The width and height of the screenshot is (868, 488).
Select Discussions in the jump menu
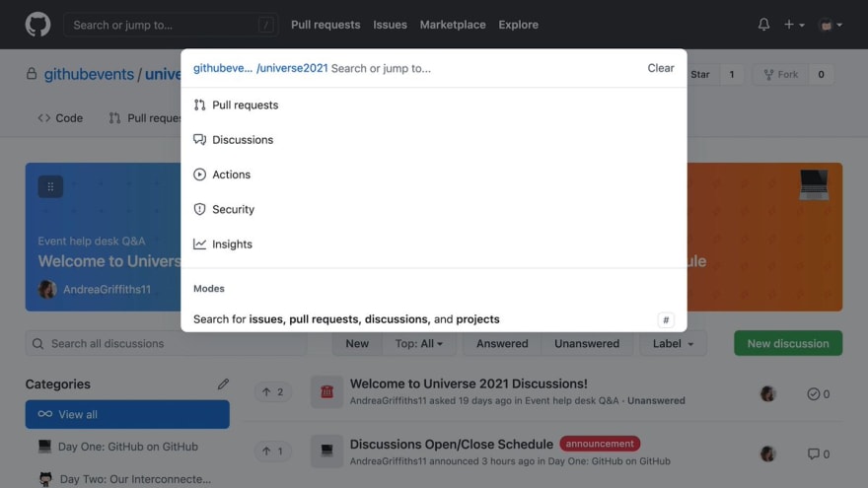coord(433,139)
